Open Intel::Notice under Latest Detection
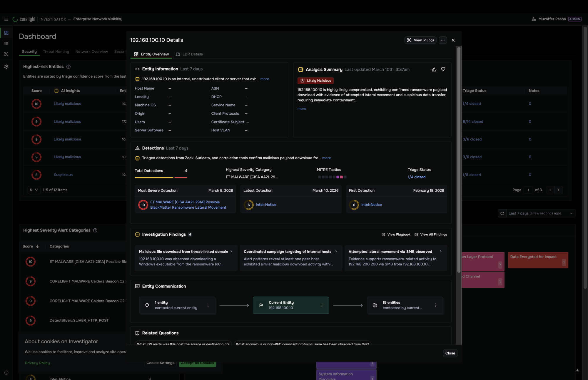Viewport: 588px width, 380px height. 266,205
